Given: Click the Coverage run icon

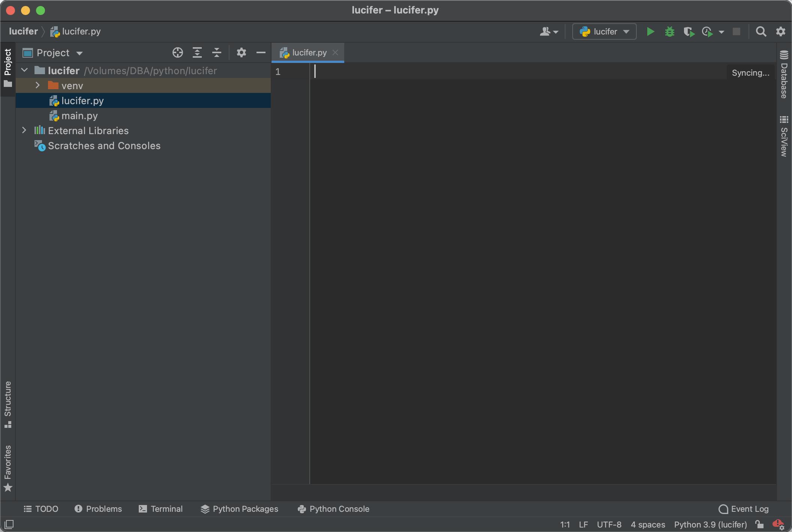Looking at the screenshot, I should [x=688, y=31].
